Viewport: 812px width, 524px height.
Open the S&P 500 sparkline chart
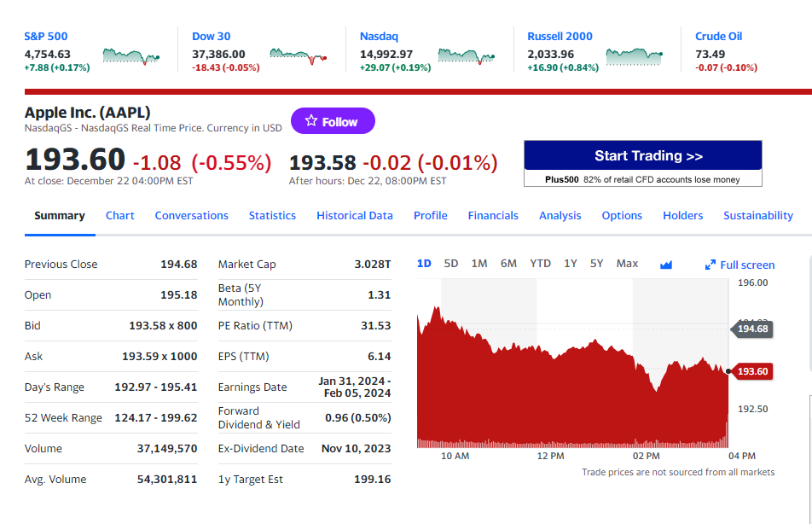click(131, 56)
